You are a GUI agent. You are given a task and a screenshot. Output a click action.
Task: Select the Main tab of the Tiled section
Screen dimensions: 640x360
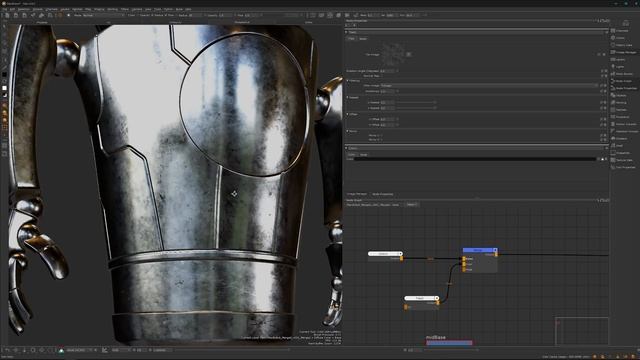coord(351,38)
